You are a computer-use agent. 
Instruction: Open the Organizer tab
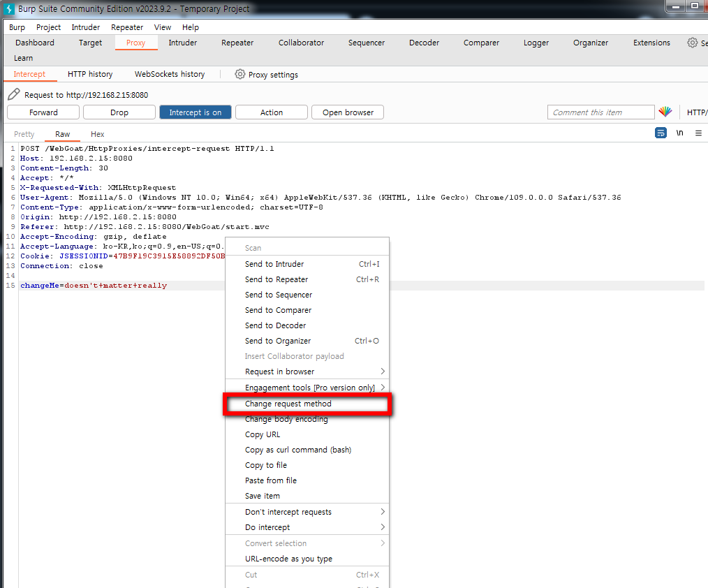pyautogui.click(x=591, y=43)
